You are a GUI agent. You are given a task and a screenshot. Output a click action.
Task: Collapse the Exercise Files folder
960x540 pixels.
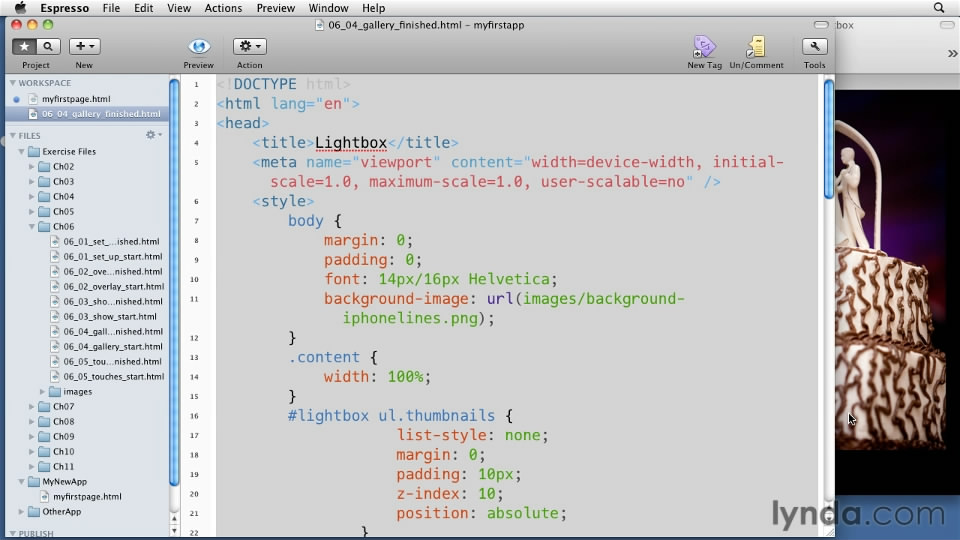(x=21, y=151)
